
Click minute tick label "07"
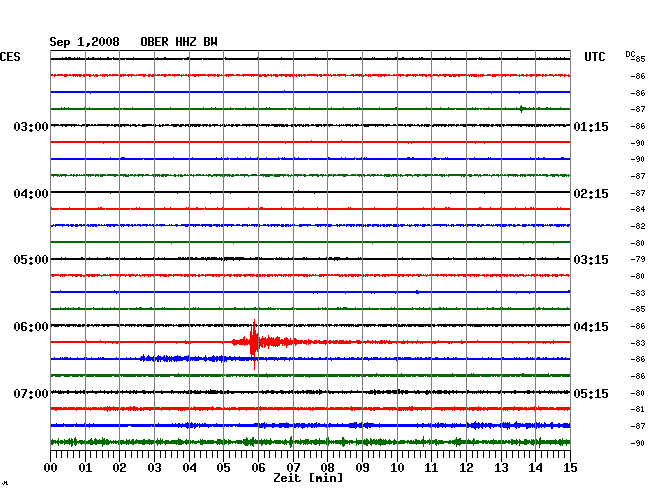click(x=293, y=468)
